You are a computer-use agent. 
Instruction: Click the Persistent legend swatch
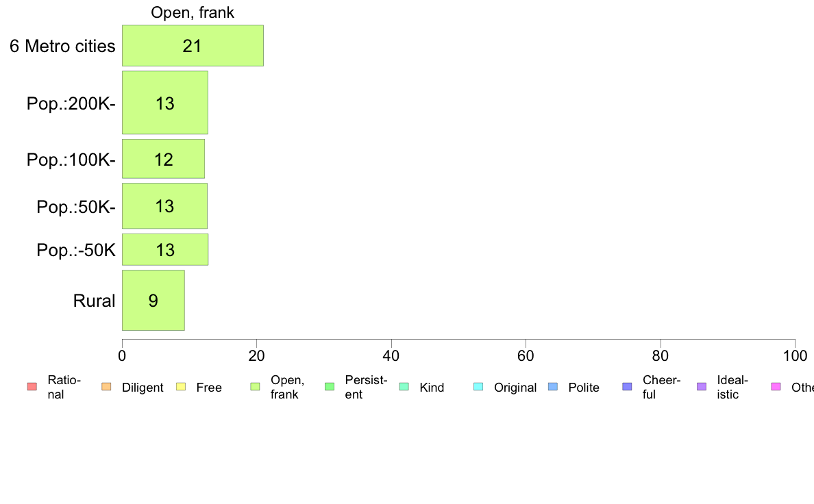click(x=330, y=387)
